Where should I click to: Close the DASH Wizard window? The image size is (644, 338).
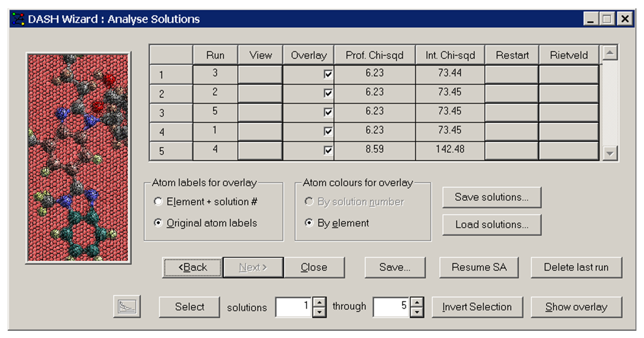(625, 19)
